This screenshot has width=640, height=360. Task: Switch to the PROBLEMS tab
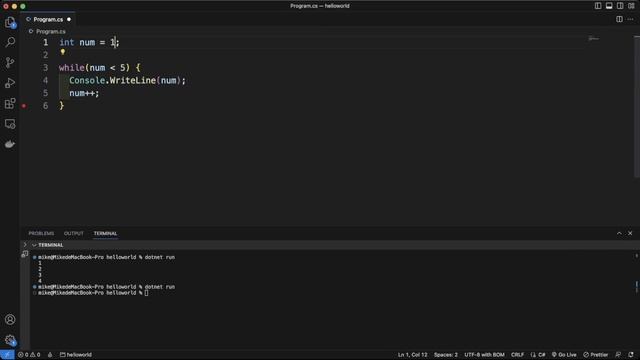click(41, 233)
